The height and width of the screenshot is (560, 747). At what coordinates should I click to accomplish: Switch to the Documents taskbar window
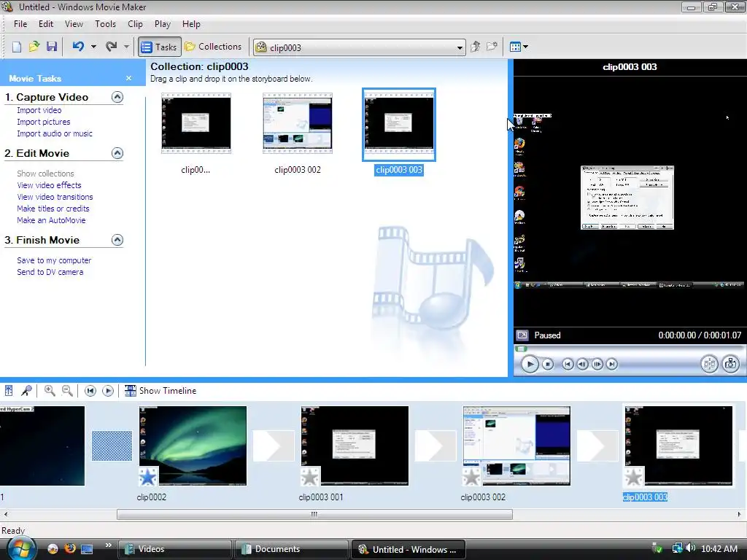(292, 549)
